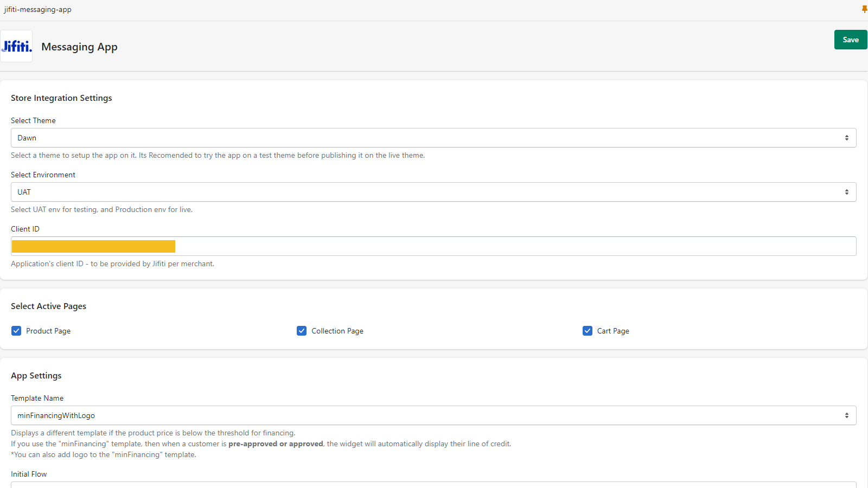The width and height of the screenshot is (868, 488).
Task: Click the "Select Environment" label
Action: [43, 175]
